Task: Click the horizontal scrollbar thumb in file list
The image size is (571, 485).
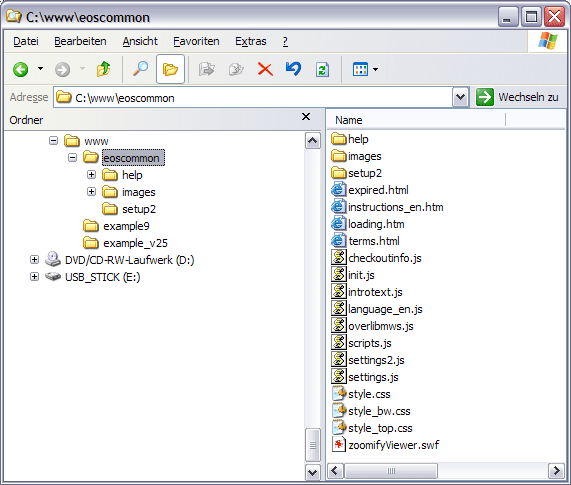Action: coord(391,471)
